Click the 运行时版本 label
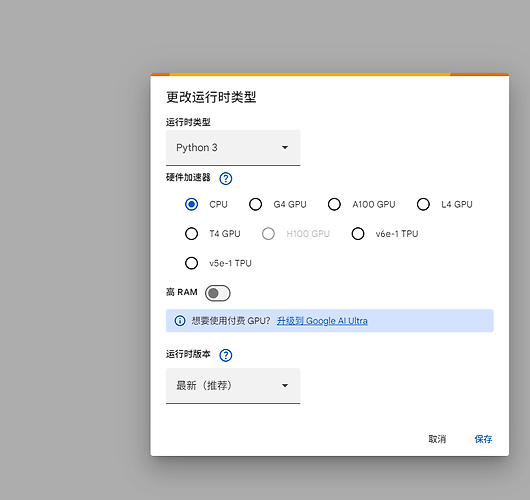Viewport: 530px width, 500px height. pos(188,354)
